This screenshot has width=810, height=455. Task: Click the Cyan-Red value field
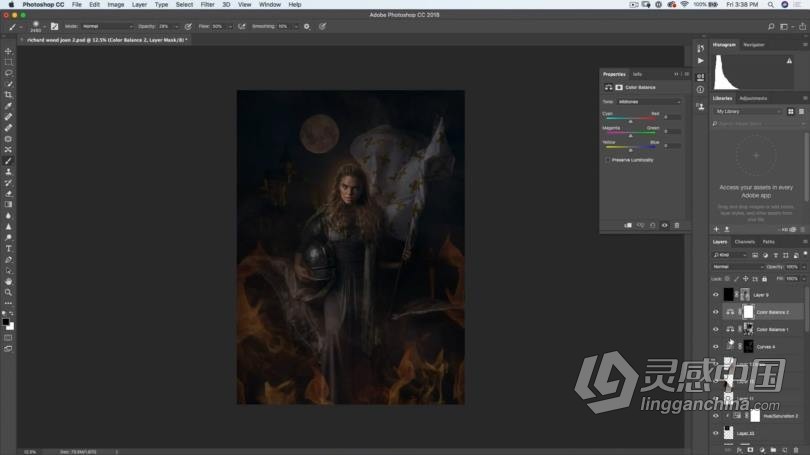(x=672, y=117)
